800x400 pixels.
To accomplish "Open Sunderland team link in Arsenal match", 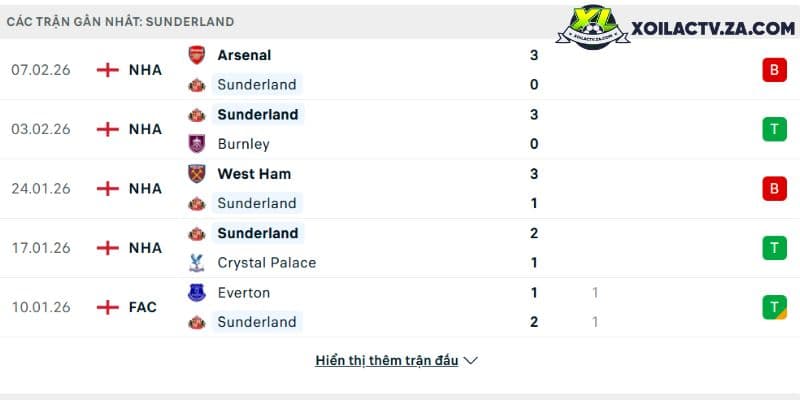I will pyautogui.click(x=257, y=85).
